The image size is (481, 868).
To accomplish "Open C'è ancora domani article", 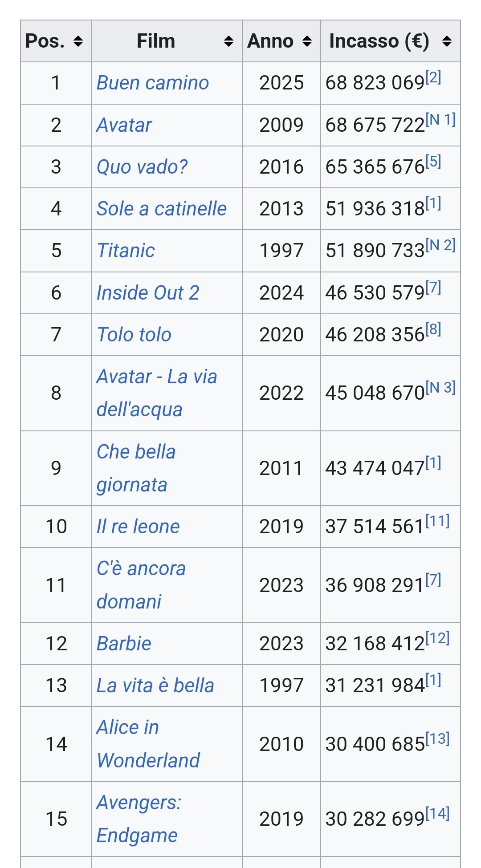I will [141, 569].
